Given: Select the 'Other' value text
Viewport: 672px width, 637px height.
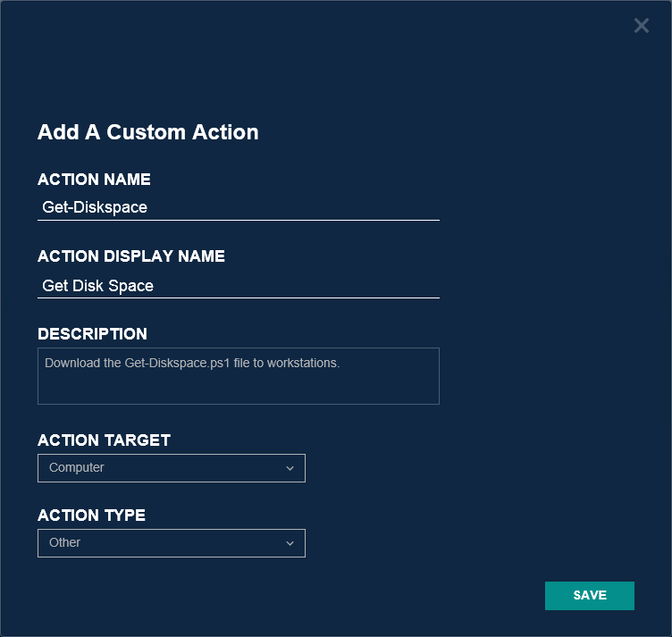Looking at the screenshot, I should coord(65,543).
